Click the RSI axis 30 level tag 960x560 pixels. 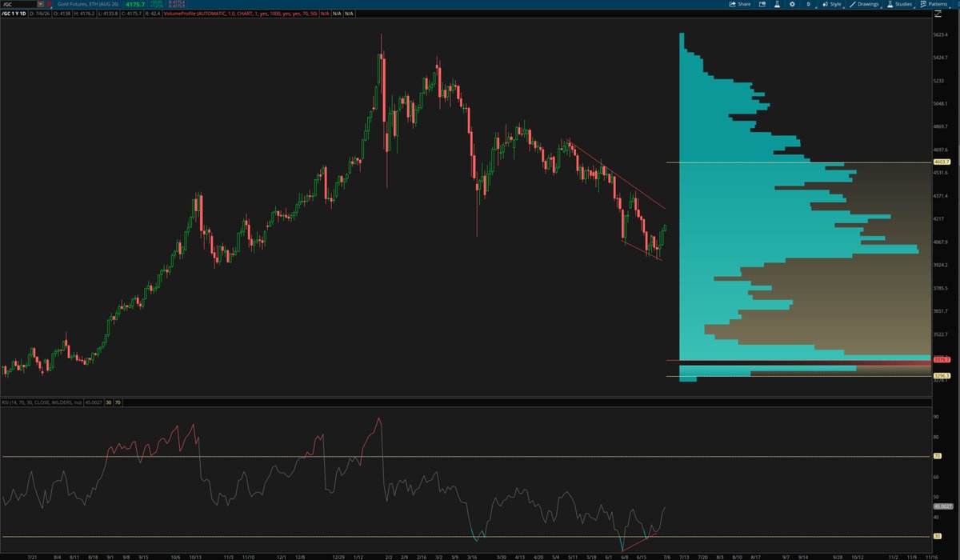(x=937, y=536)
